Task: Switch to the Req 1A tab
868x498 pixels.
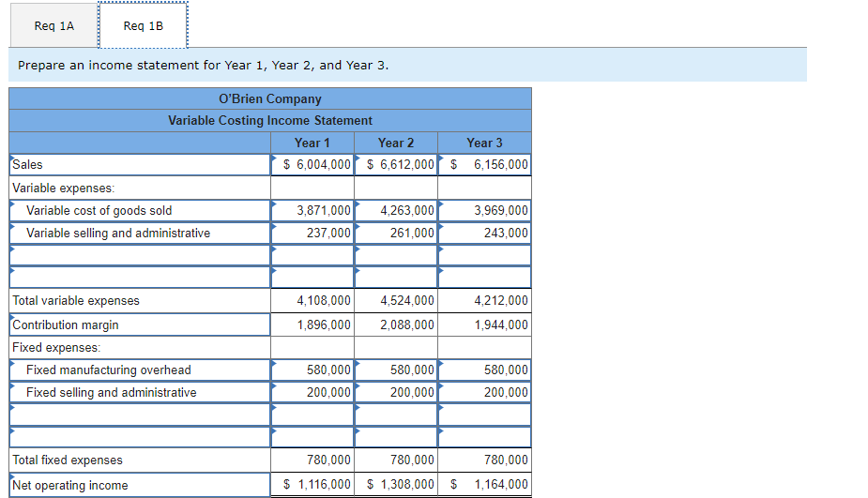Action: click(x=54, y=26)
